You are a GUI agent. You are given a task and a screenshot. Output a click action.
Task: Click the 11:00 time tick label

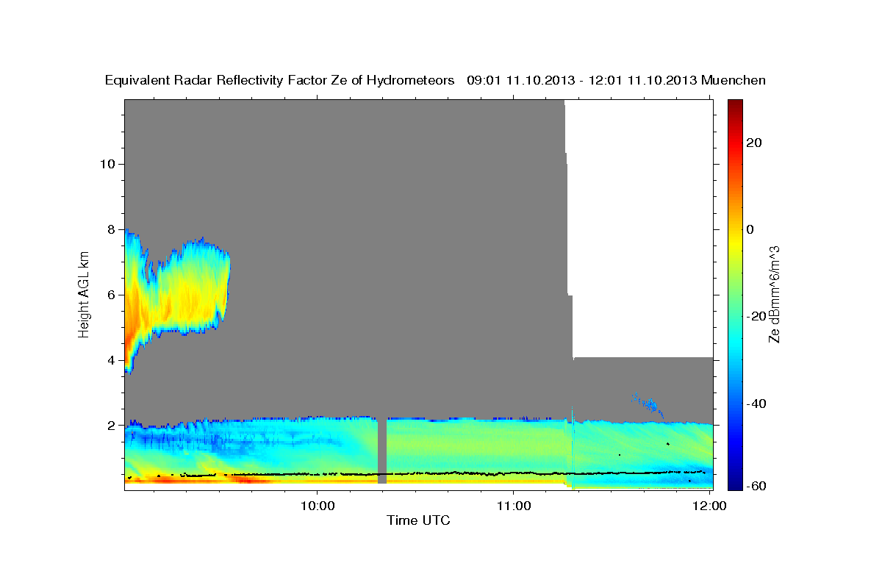pyautogui.click(x=514, y=505)
